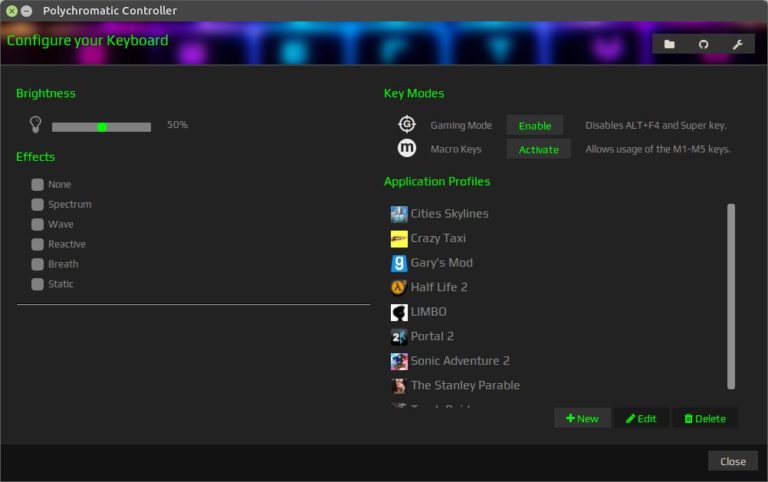The image size is (768, 482).
Task: Click the Gaming Mode crosshair icon
Action: point(407,124)
